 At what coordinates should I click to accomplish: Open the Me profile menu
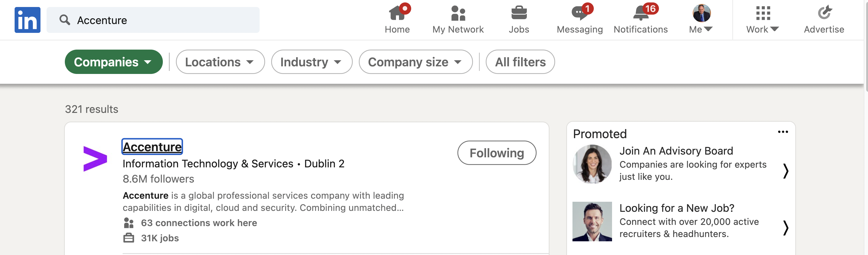[701, 19]
